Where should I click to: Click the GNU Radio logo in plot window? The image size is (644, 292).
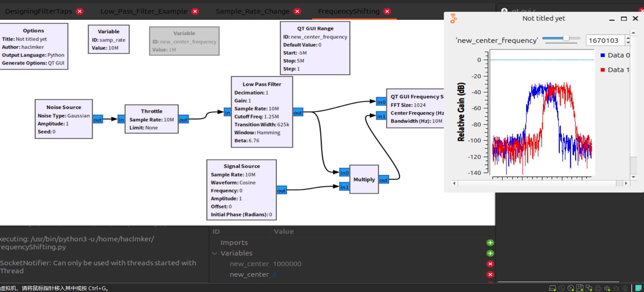point(453,18)
